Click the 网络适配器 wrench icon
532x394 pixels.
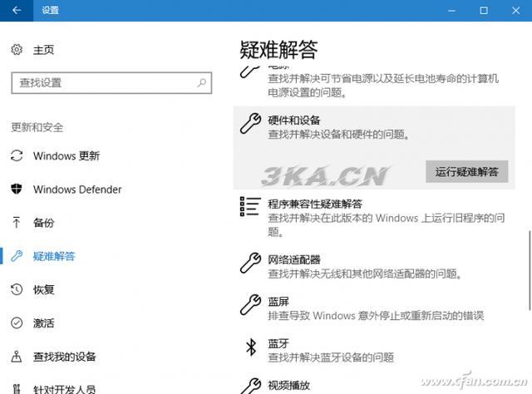251,263
